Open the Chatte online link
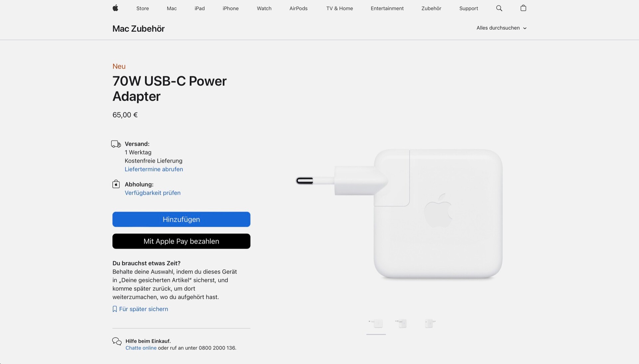This screenshot has height=364, width=639. pos(141,348)
